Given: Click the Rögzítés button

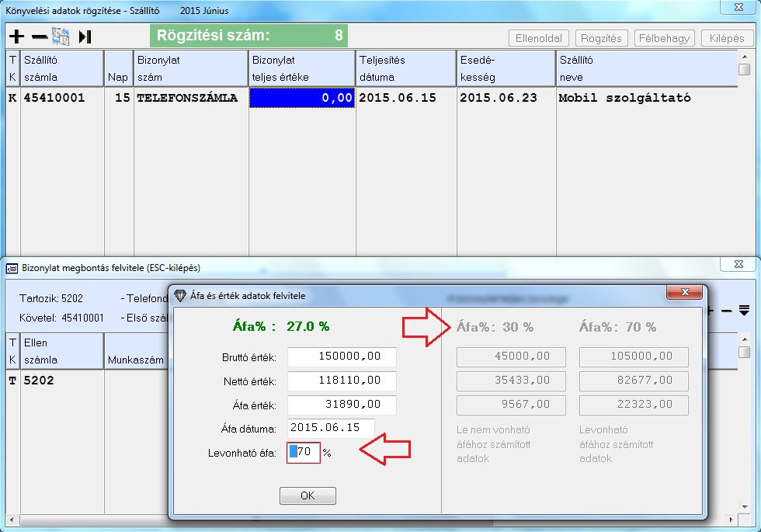Looking at the screenshot, I should pyautogui.click(x=600, y=38).
